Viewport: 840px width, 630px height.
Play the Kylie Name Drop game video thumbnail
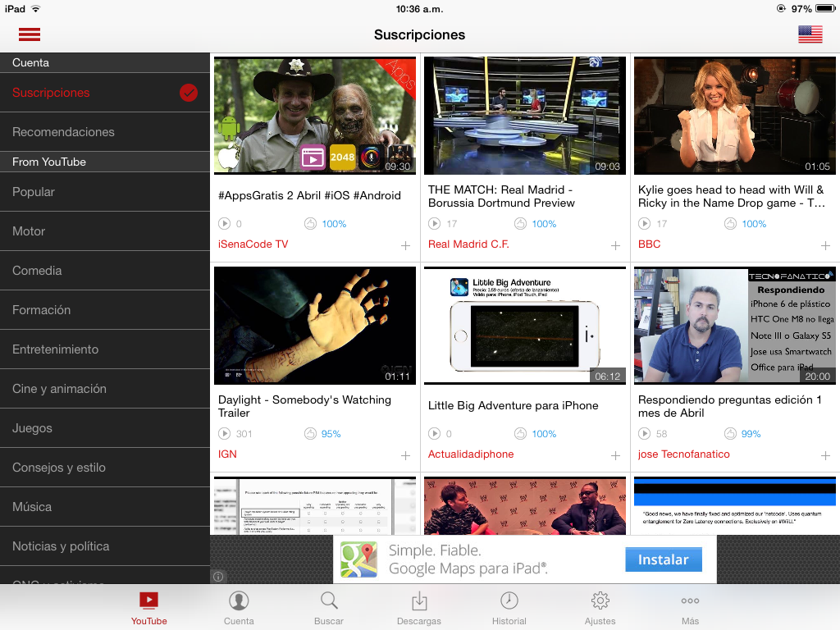[735, 116]
